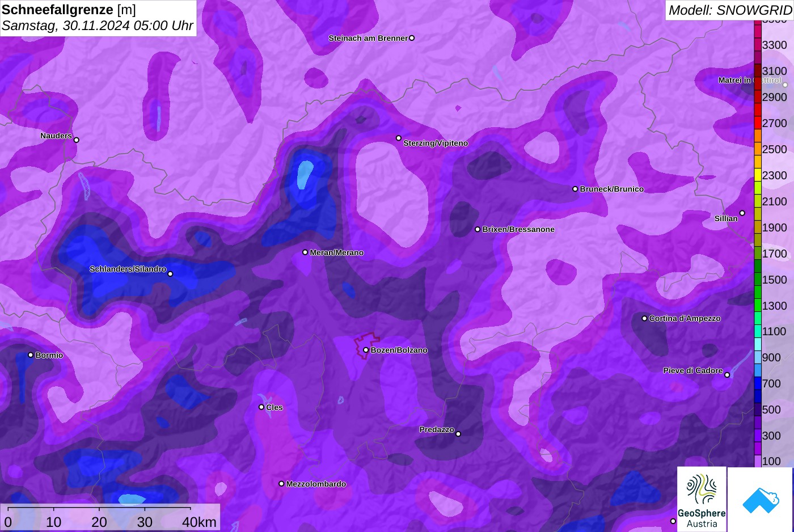Click the Schlanders/Silandro city dot
The height and width of the screenshot is (532, 794).
click(x=170, y=274)
